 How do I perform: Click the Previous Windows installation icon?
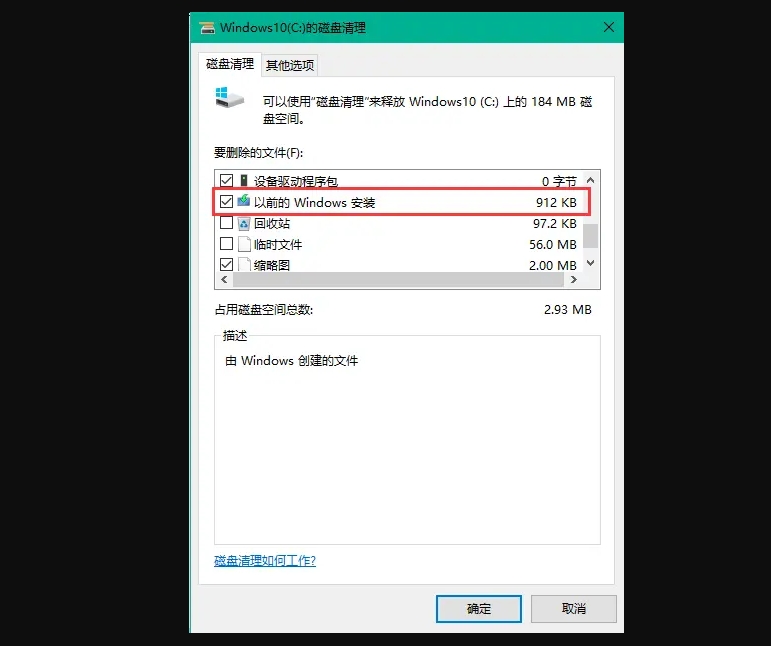click(x=244, y=202)
